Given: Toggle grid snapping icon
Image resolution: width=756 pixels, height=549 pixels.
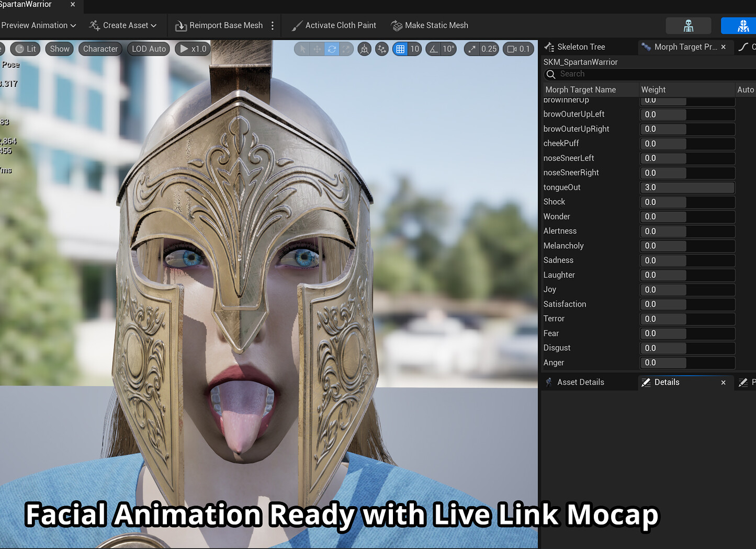Looking at the screenshot, I should pos(400,49).
